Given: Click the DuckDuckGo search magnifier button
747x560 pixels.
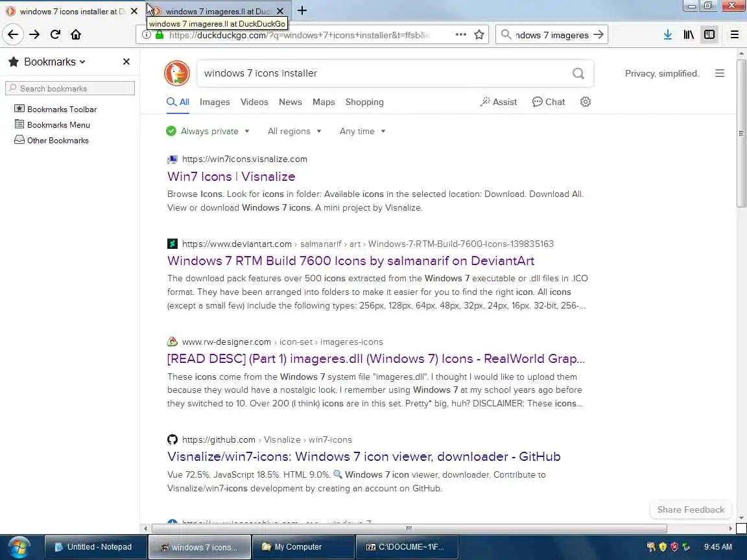Looking at the screenshot, I should 578,73.
